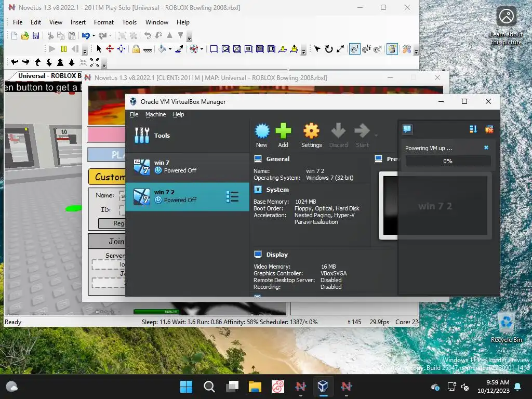Select Universal - ROBLOX Bowling document tab
This screenshot has height=399, width=532.
(47, 76)
